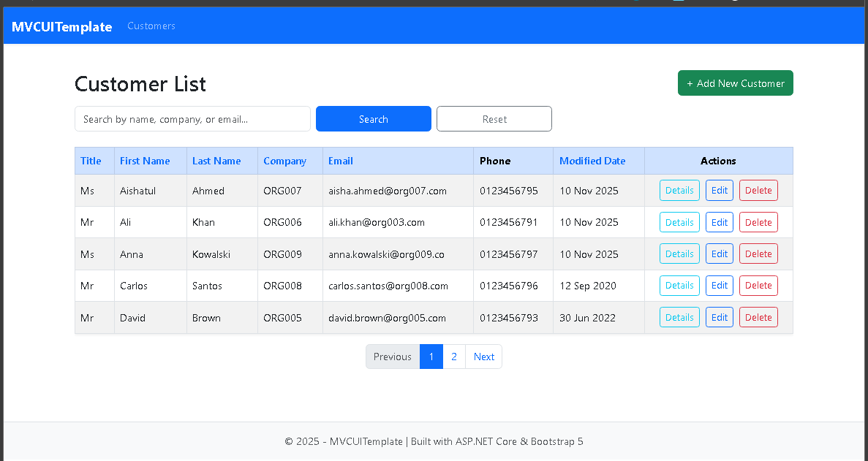Open the Customers navigation menu item
Viewport: 868px width, 461px height.
(151, 26)
